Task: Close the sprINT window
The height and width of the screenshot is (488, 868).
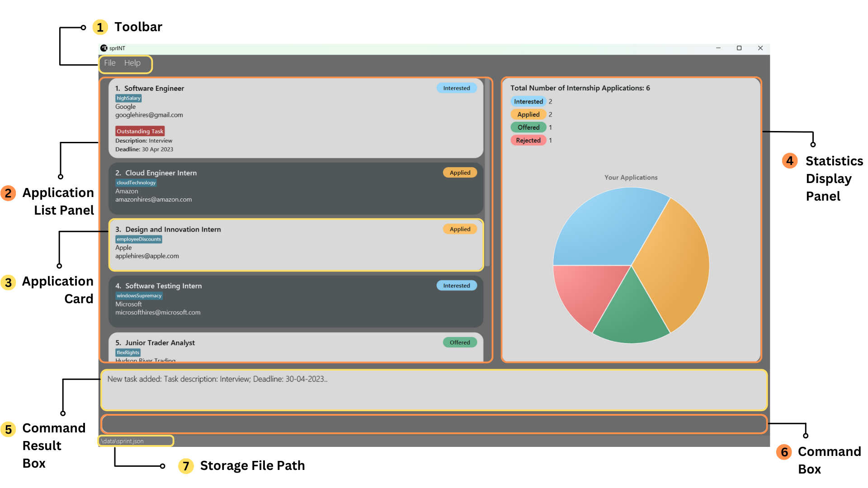Action: [x=760, y=48]
